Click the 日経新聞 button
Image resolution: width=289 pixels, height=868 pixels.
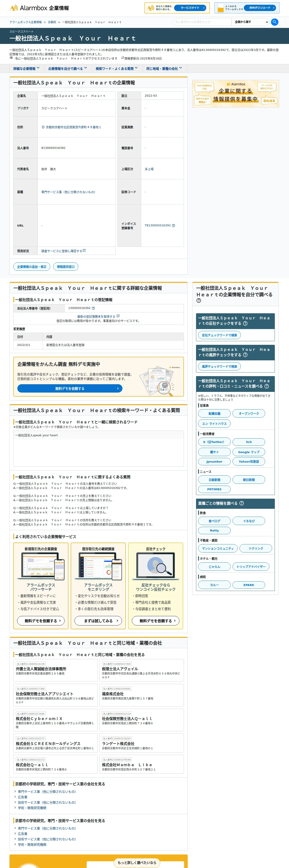(x=214, y=480)
